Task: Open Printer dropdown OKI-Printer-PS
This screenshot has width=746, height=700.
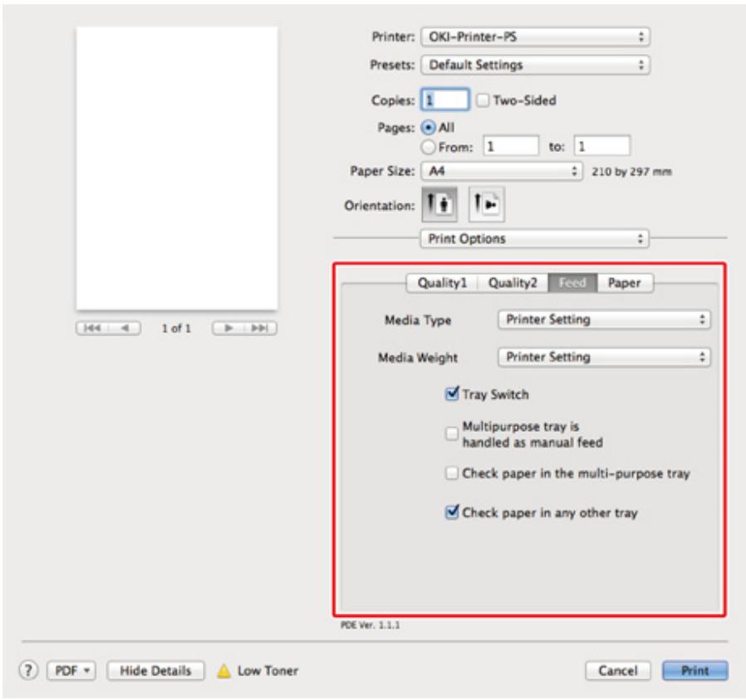Action: tap(535, 37)
